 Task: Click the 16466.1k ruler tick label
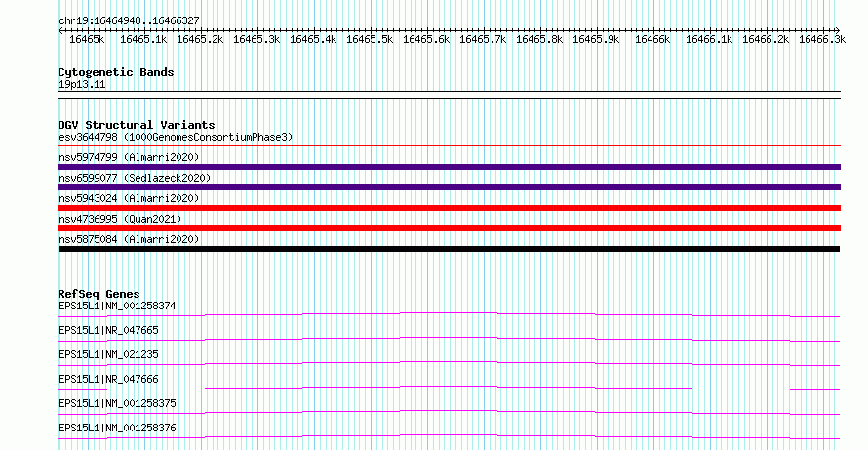(x=709, y=39)
